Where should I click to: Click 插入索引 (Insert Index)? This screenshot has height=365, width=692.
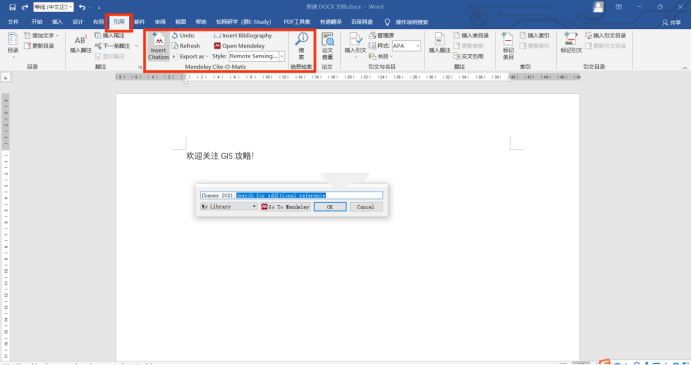[535, 35]
